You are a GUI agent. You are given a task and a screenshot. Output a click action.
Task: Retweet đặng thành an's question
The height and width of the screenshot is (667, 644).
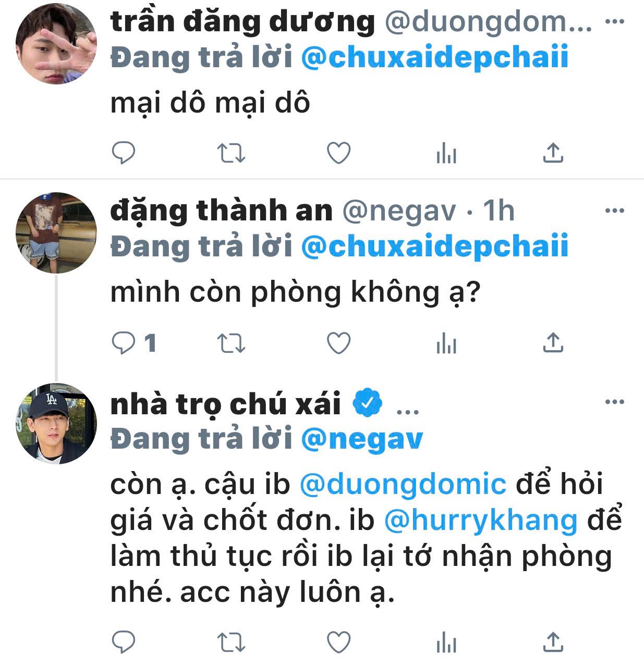[x=230, y=343]
